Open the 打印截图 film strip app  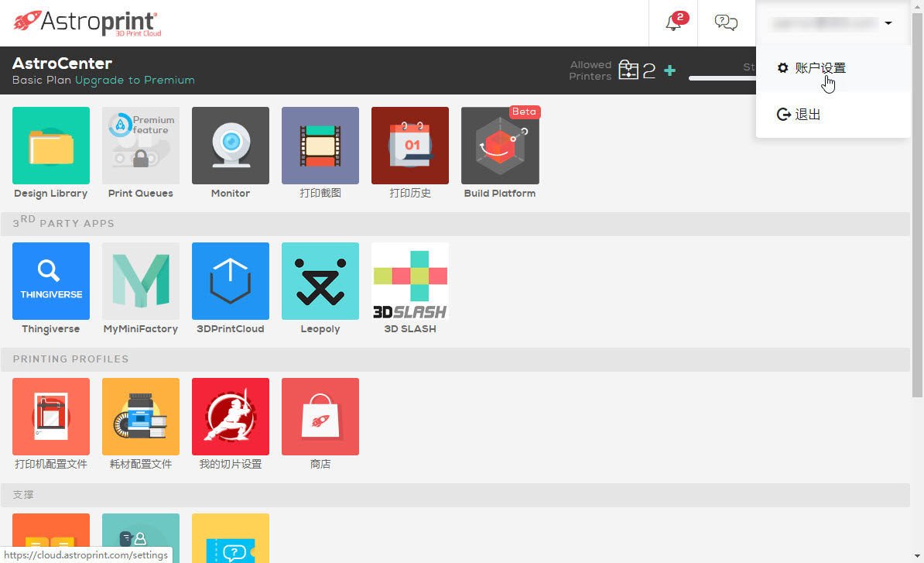coord(320,146)
